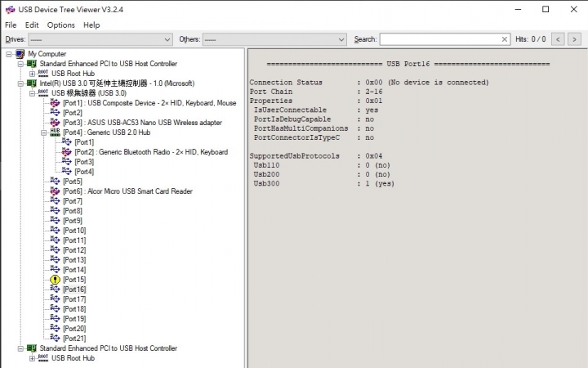This screenshot has width=588, height=368.
Task: Open the Help menu
Action: click(91, 25)
